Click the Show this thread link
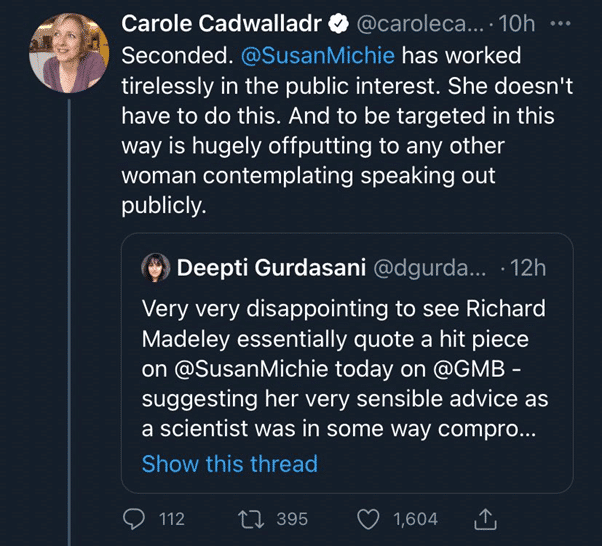Viewport: 602px width, 546px height. [229, 463]
